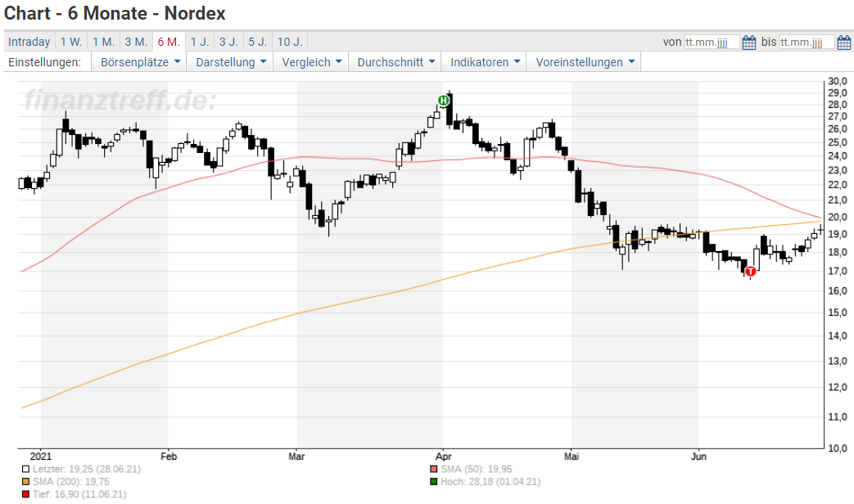Focus the 'bis' end date input field
The height and width of the screenshot is (504, 854).
click(807, 43)
